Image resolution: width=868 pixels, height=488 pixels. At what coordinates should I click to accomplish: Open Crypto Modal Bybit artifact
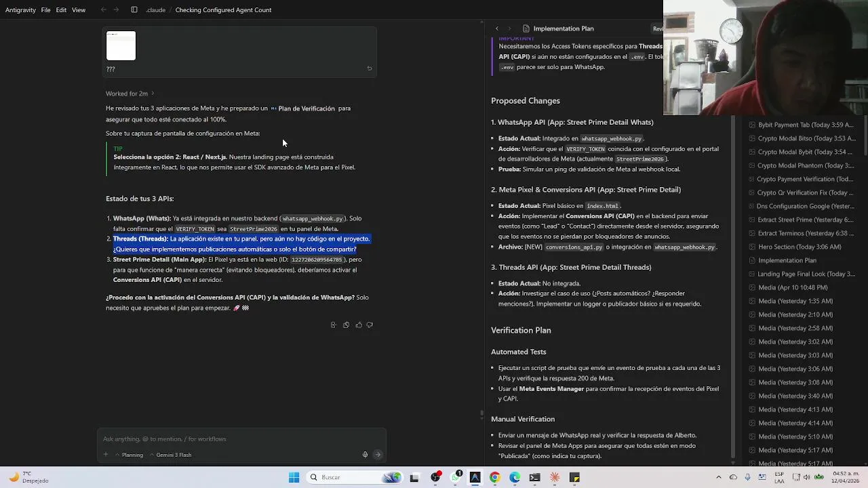pos(801,152)
